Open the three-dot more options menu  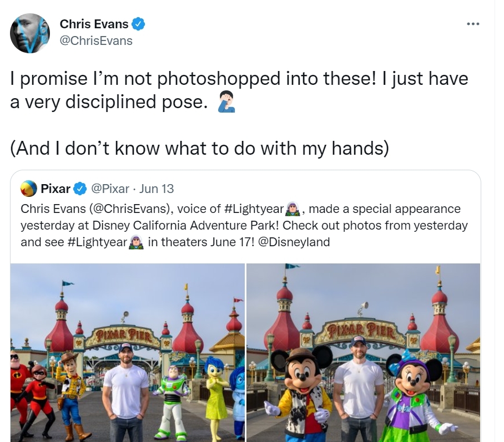coord(473,24)
